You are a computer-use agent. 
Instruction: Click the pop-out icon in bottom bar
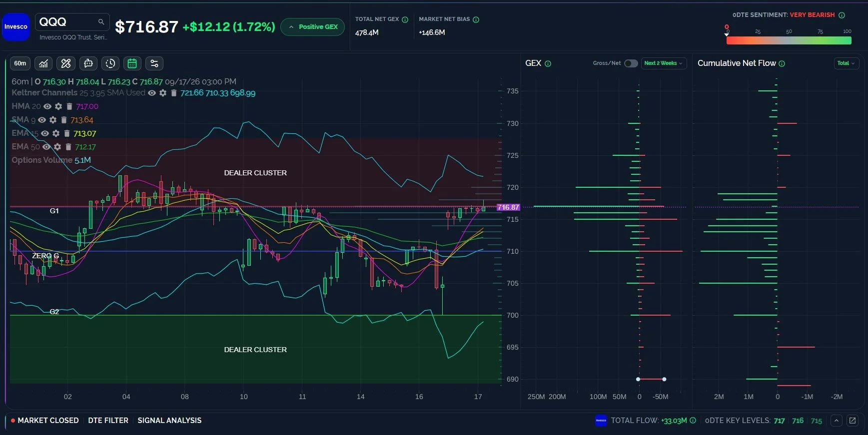pos(853,421)
